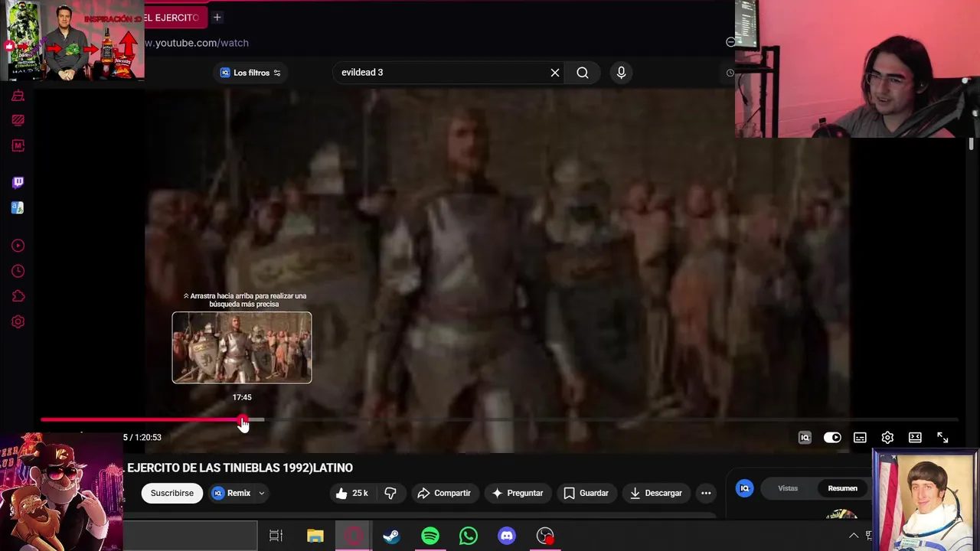This screenshot has height=551, width=980.
Task: Toggle subtitles in the video player
Action: click(x=860, y=438)
